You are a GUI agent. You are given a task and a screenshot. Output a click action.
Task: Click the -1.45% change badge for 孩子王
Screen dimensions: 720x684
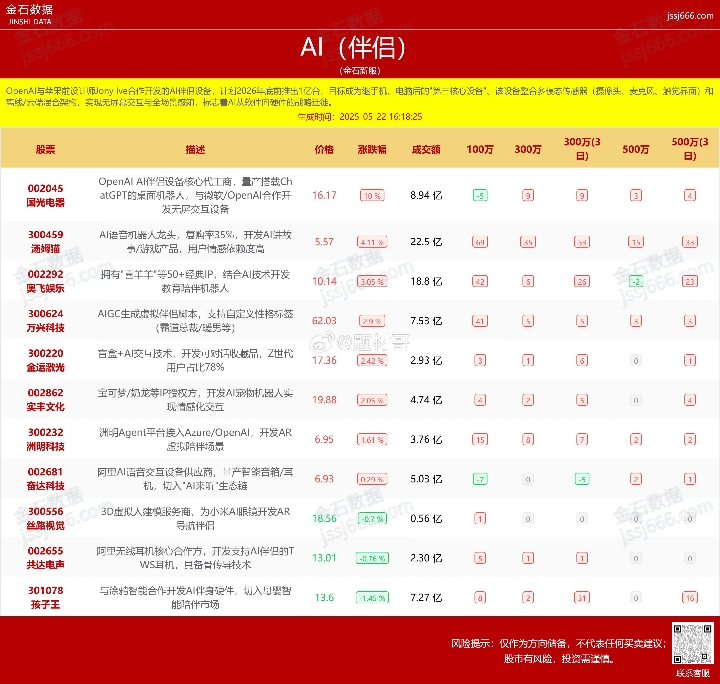pos(372,598)
